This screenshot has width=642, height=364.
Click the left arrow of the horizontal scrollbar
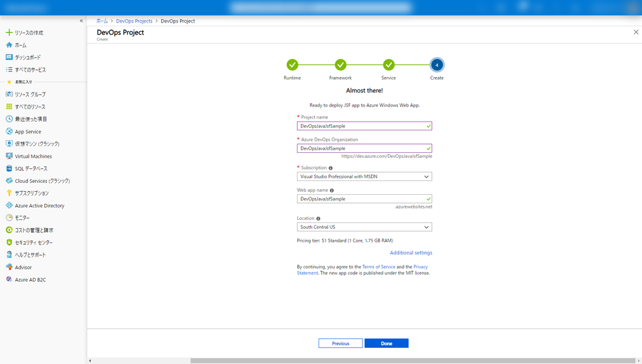pyautogui.click(x=90, y=361)
